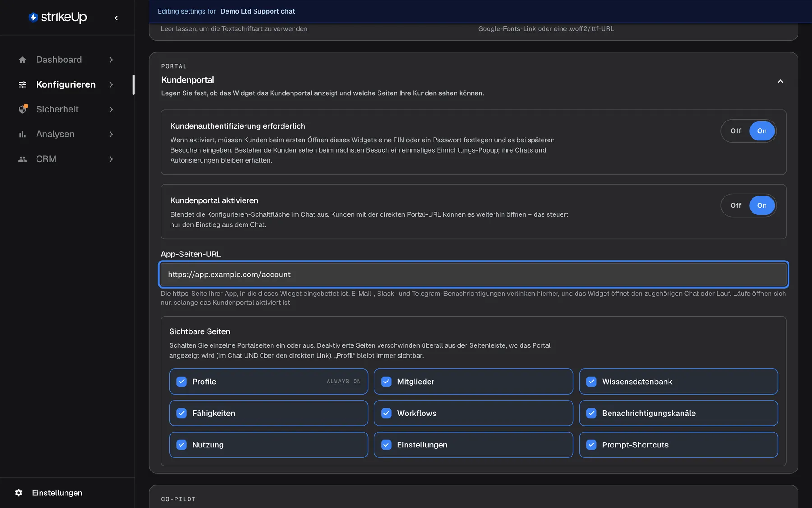Collapse the Kundenportal section
This screenshot has height=508, width=812.
(780, 81)
